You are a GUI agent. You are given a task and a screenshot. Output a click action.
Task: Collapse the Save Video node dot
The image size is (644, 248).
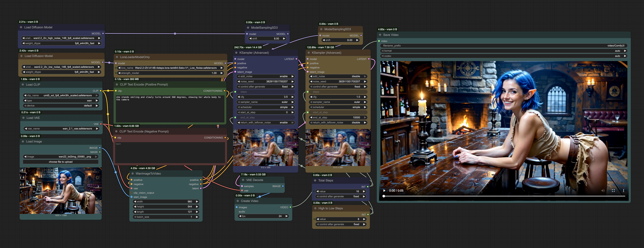[x=380, y=35]
